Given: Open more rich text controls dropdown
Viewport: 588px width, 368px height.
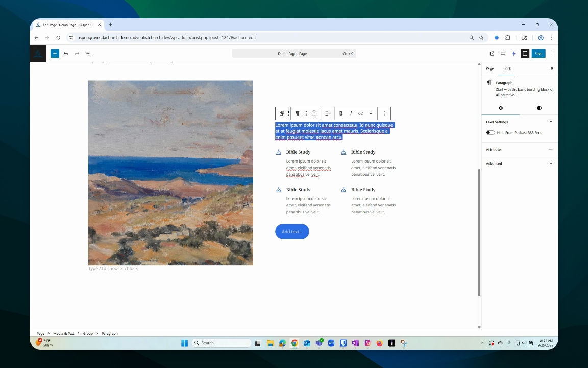Looking at the screenshot, I should (x=371, y=113).
